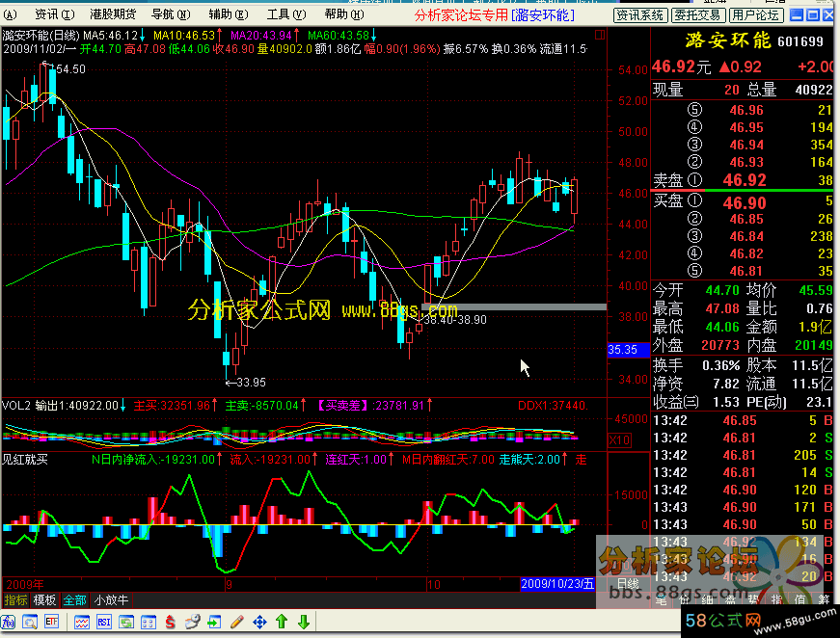Select the pencil drawing tool
The height and width of the screenshot is (638, 840).
tap(237, 622)
